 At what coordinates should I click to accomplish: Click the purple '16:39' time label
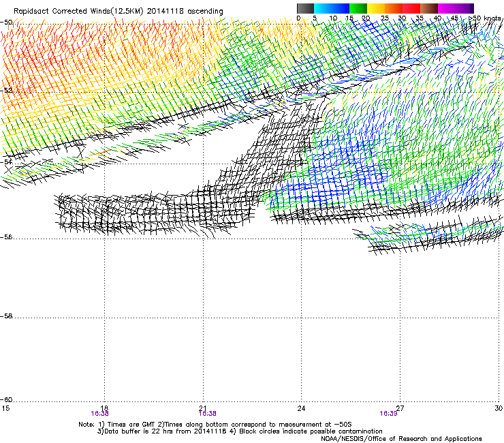388,414
